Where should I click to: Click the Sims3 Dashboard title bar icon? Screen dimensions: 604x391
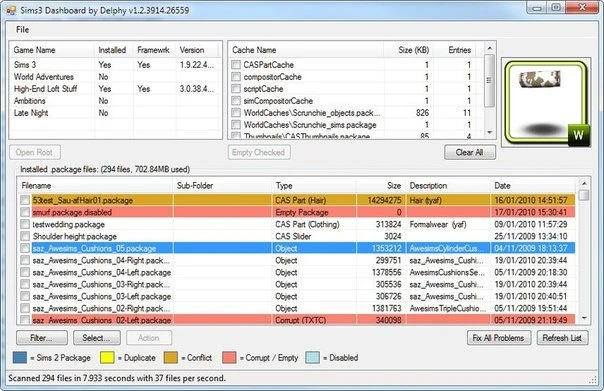pyautogui.click(x=11, y=10)
